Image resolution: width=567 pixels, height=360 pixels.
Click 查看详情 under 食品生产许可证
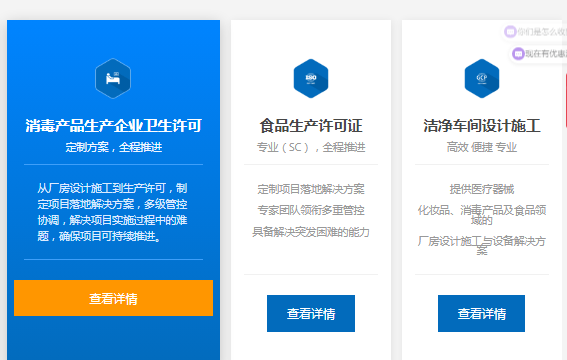point(311,313)
